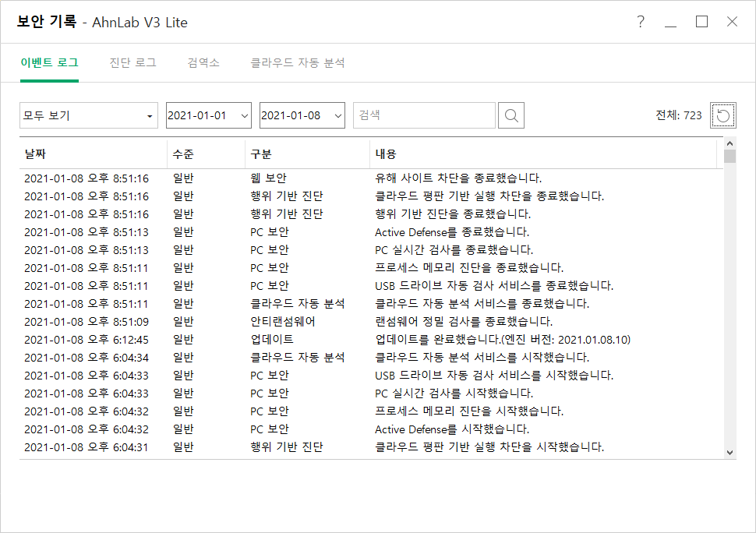Screen dimensions: 756x533
Task: Select row 유해 사이트 차단을 종료했습니다.
Action: (x=371, y=178)
